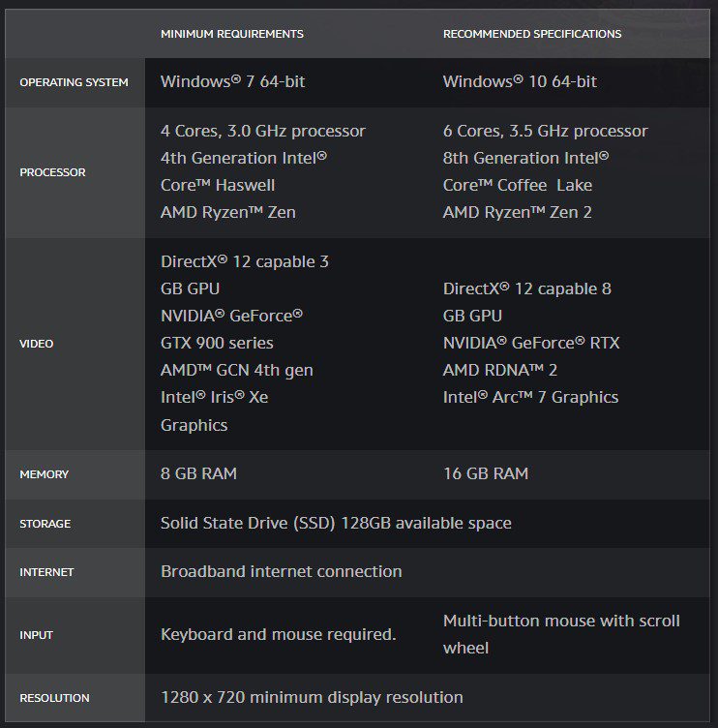Viewport: 718px width, 728px height.
Task: Click the Windows 7 64-bit cell
Action: [x=232, y=82]
